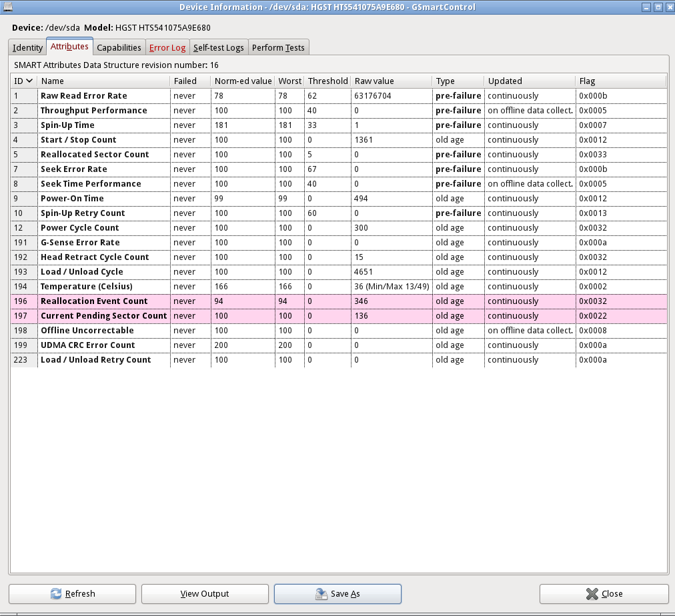The height and width of the screenshot is (616, 675).
Task: Sort by the Flag column header
Action: [621, 81]
